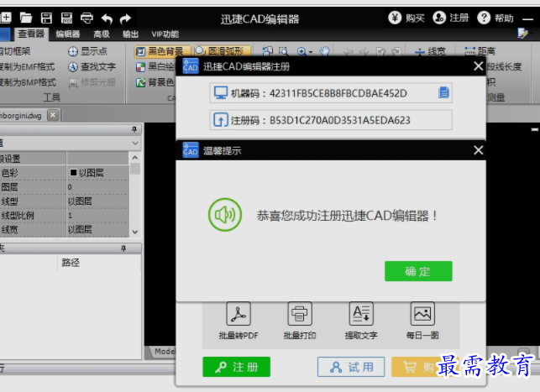The height and width of the screenshot is (392, 540).
Task: Open the 帮助 help menu
Action: [495, 18]
